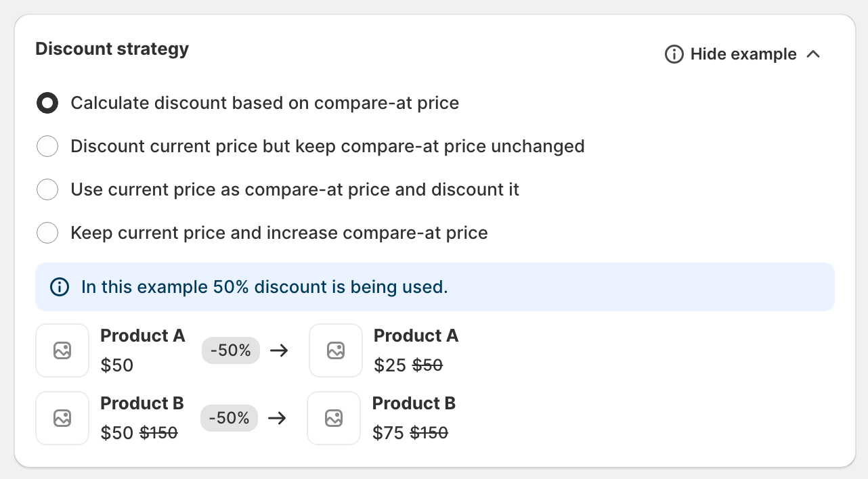Choose Keep current price and increase compare-at
868x479 pixels.
click(47, 233)
